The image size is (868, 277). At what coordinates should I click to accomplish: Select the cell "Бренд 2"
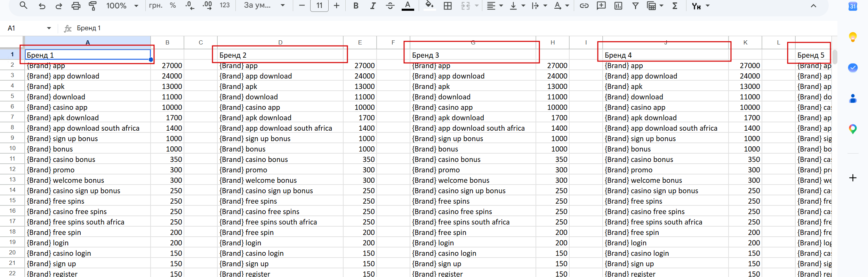[280, 55]
